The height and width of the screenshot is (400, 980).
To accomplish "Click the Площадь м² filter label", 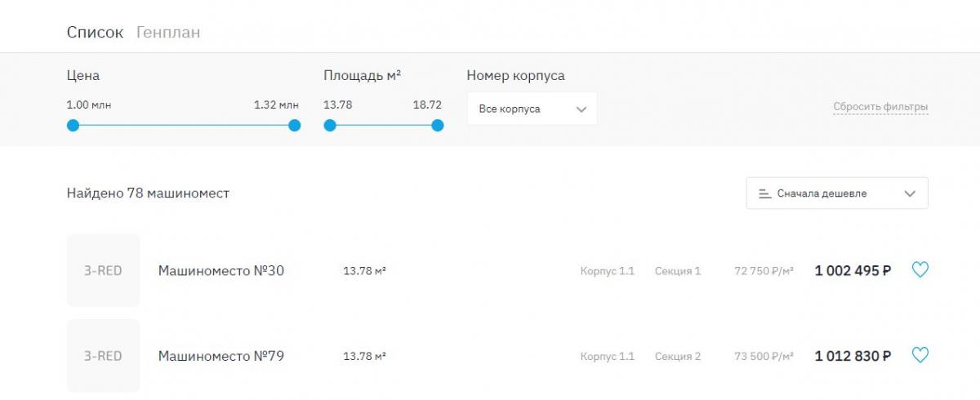I will pos(362,75).
